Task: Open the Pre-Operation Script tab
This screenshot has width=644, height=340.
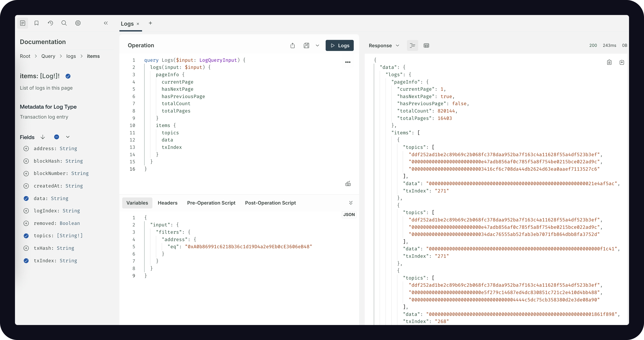Action: (x=211, y=203)
